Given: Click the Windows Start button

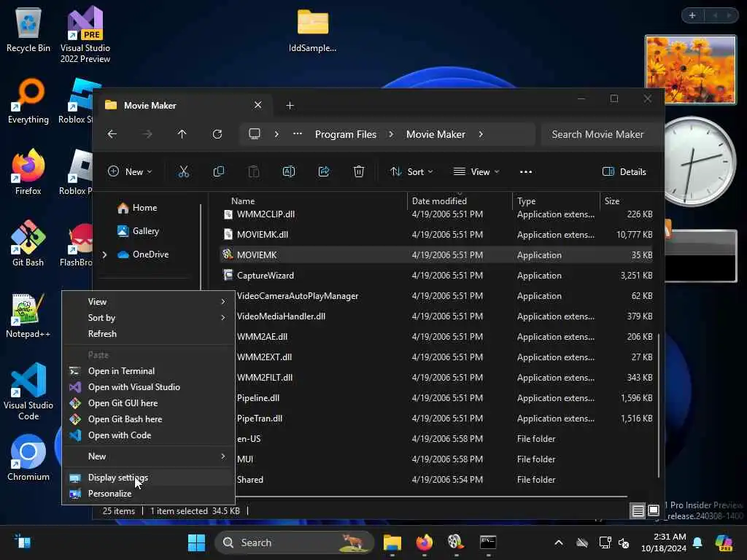Looking at the screenshot, I should 196,542.
